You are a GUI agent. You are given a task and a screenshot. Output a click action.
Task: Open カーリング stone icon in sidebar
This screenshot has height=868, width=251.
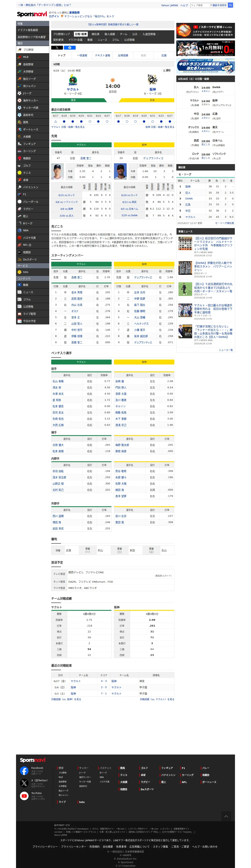pos(20,151)
